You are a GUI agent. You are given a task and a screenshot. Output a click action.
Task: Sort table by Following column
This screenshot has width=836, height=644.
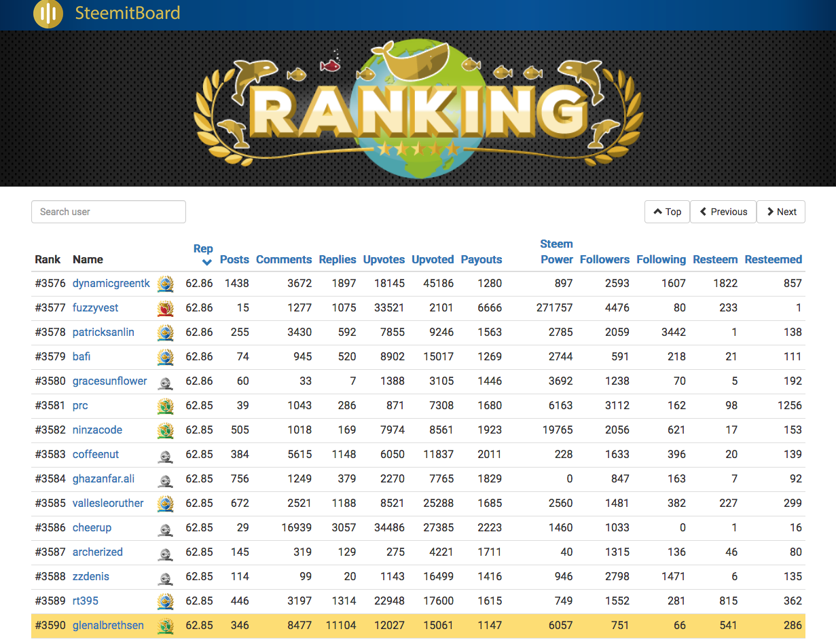(661, 259)
